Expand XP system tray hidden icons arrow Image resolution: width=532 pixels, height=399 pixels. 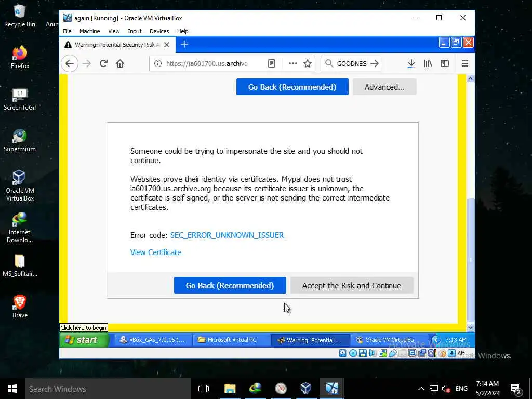[x=436, y=340]
